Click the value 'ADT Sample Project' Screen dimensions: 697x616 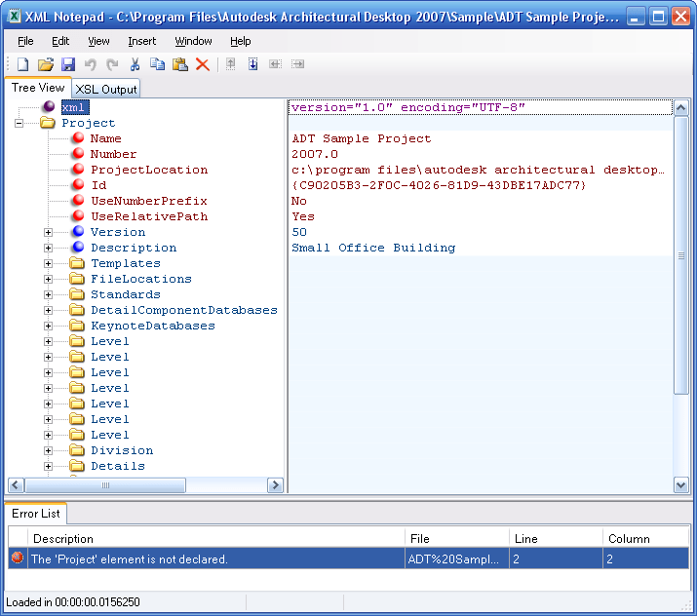point(361,138)
